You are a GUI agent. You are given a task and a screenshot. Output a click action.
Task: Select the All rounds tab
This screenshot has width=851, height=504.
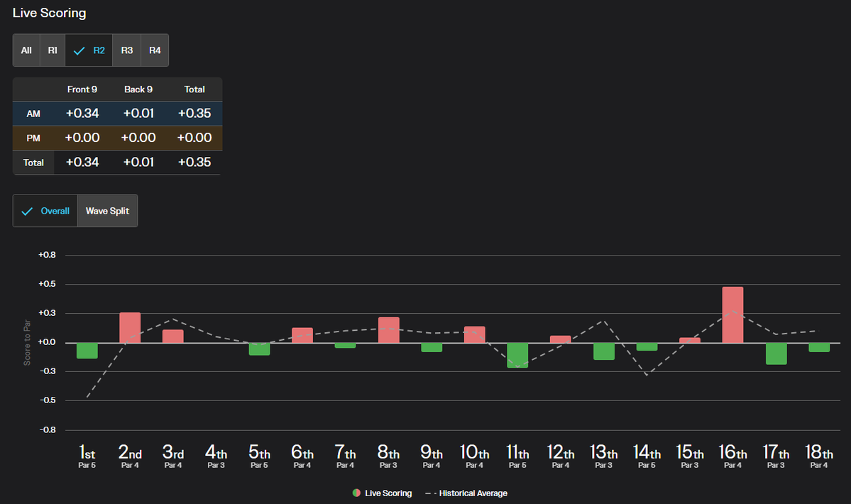tap(26, 50)
